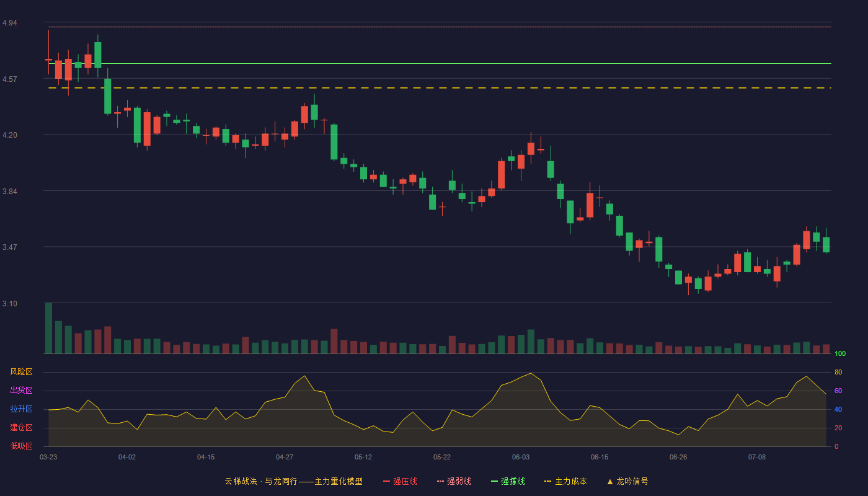Select the 拉升区 zone label
The width and height of the screenshot is (868, 496).
[x=21, y=409]
